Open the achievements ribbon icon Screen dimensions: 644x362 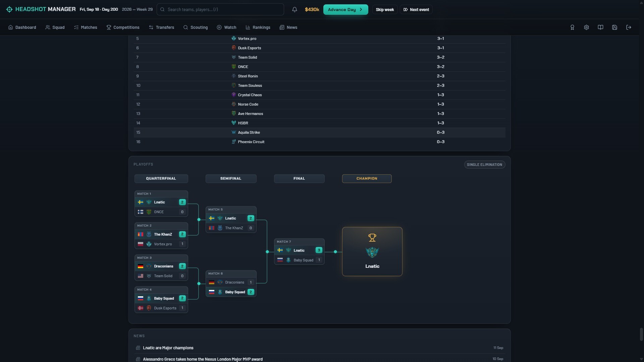pos(572,27)
